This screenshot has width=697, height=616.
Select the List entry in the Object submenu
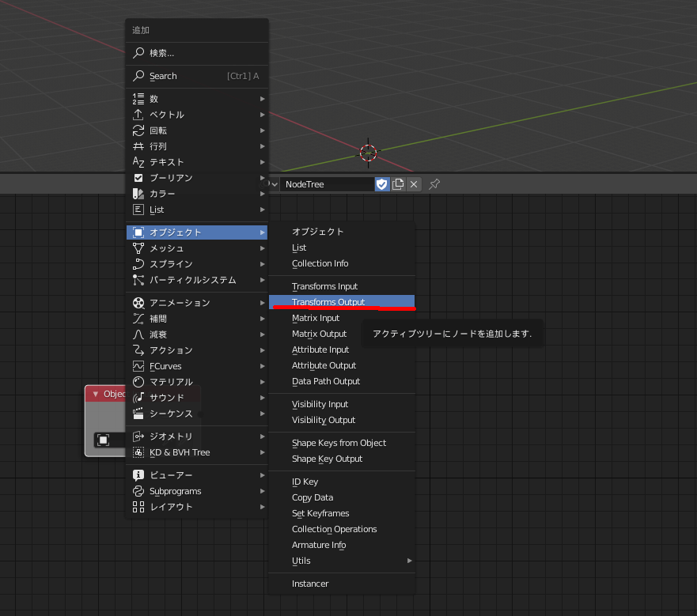click(342, 248)
